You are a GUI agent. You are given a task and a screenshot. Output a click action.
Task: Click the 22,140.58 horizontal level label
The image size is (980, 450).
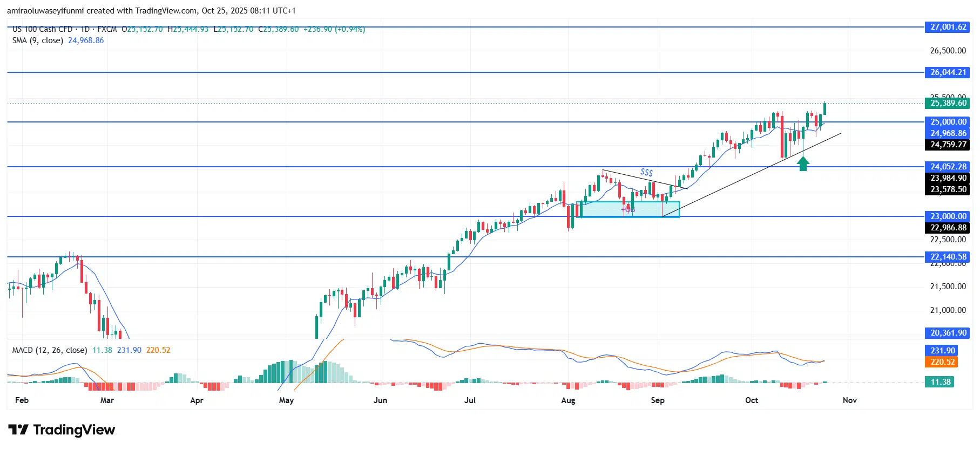(948, 257)
